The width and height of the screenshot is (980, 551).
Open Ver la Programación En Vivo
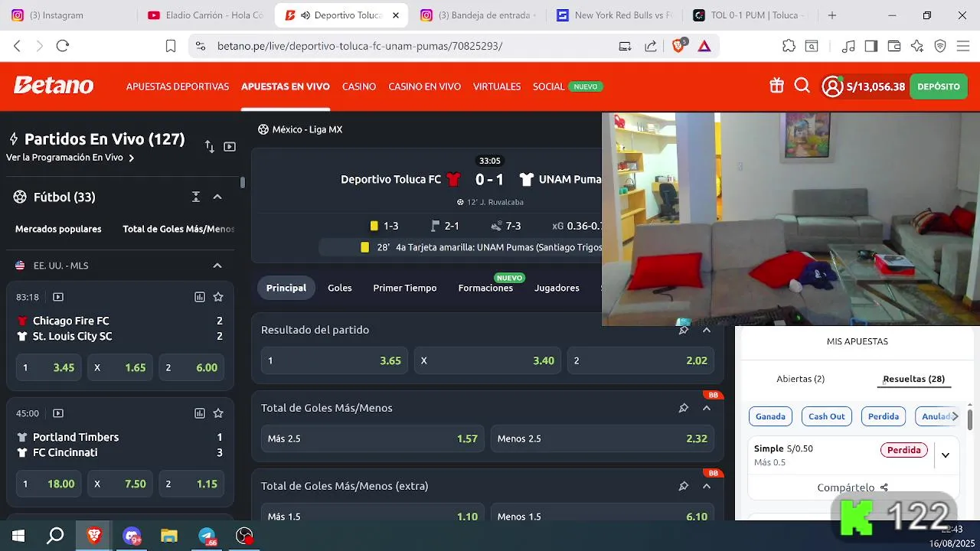[70, 158]
